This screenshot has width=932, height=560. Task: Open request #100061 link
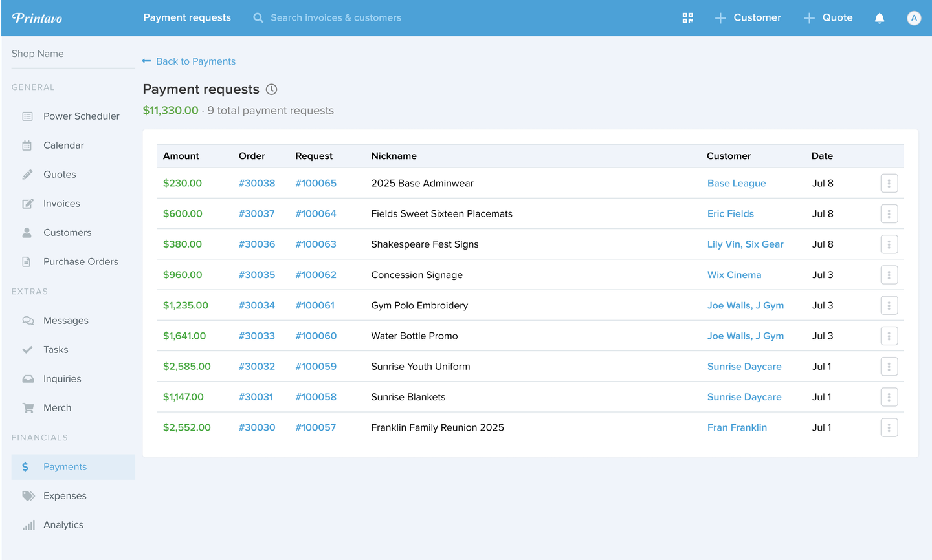tap(315, 305)
